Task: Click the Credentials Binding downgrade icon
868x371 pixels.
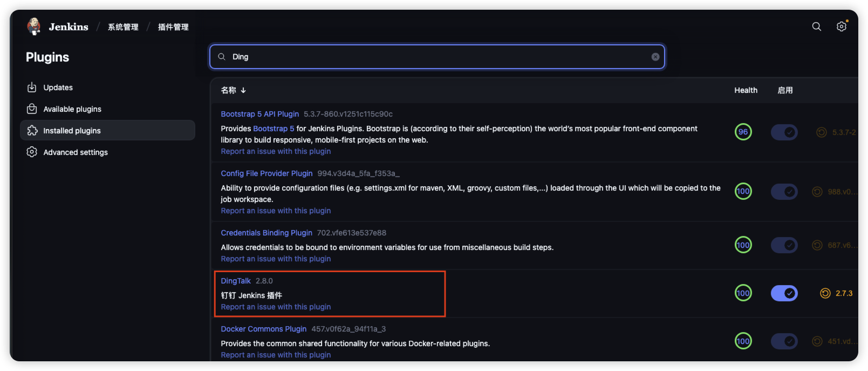Action: pyautogui.click(x=817, y=245)
